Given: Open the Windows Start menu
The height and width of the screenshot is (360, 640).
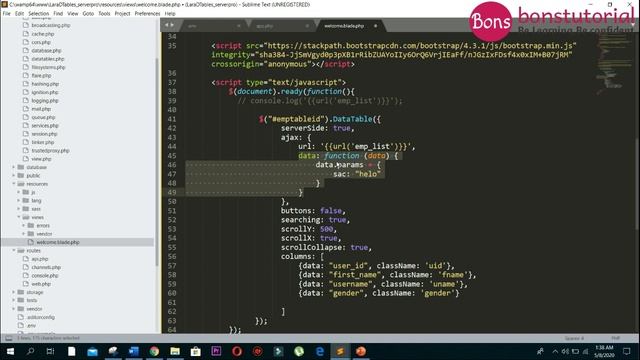Looking at the screenshot, I should pyautogui.click(x=10, y=351).
